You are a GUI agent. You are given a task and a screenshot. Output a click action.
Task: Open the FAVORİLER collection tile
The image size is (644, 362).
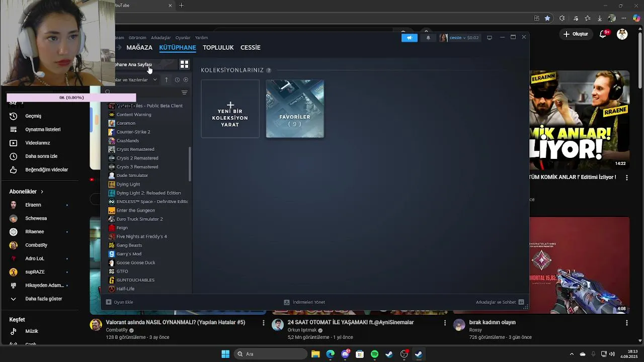pyautogui.click(x=295, y=109)
